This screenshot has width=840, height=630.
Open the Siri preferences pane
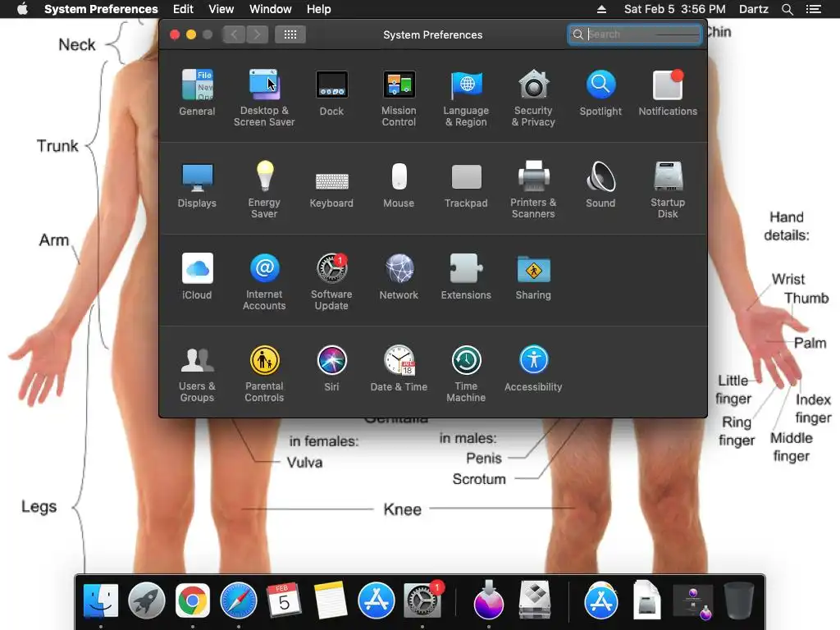click(331, 368)
